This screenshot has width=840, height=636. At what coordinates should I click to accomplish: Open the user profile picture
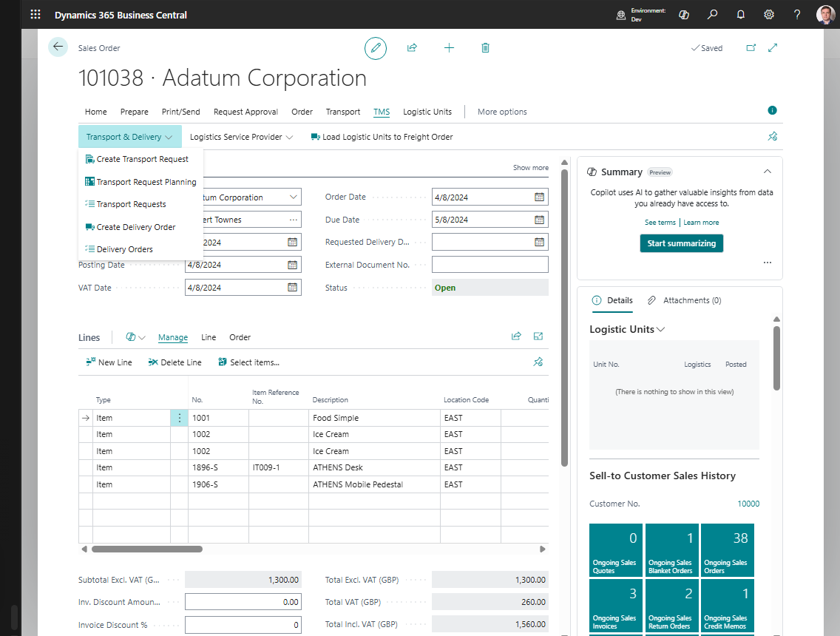825,15
